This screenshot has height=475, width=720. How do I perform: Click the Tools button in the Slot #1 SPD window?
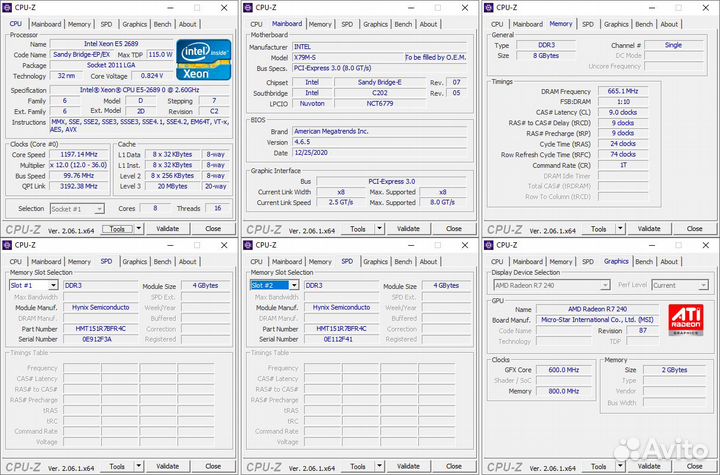(x=117, y=466)
